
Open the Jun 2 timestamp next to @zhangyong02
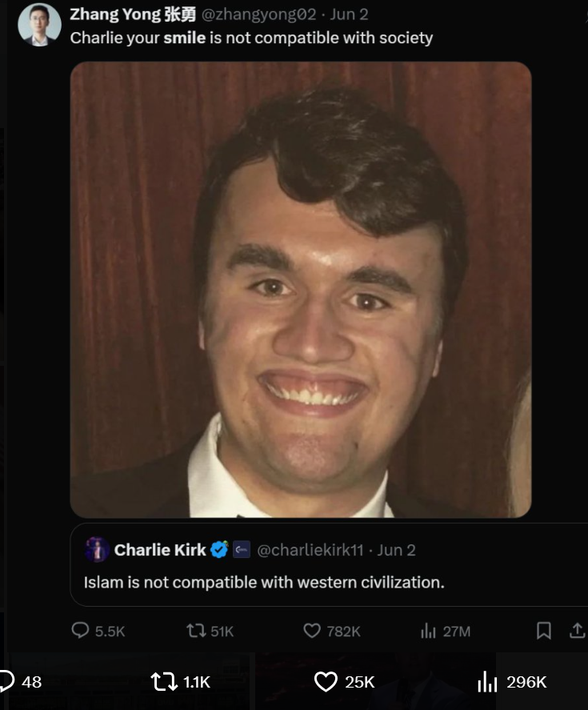[x=349, y=14]
